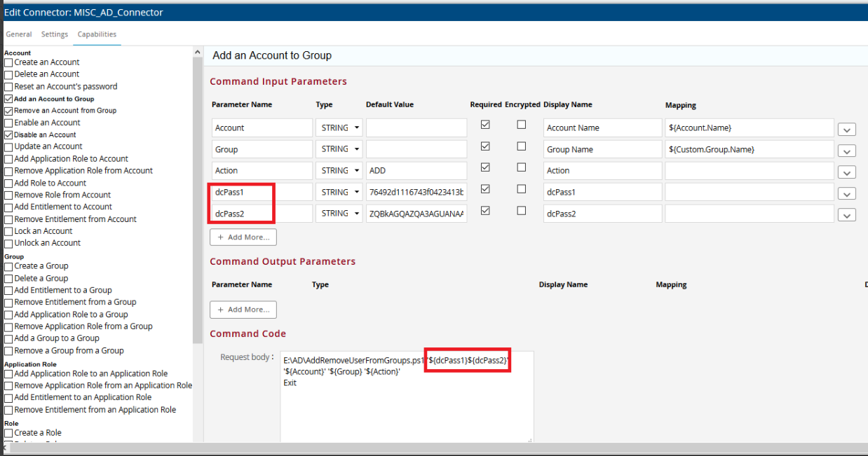Screen dimensions: 868x456
Task: Uncheck Required for the Action parameter
Action: [484, 167]
